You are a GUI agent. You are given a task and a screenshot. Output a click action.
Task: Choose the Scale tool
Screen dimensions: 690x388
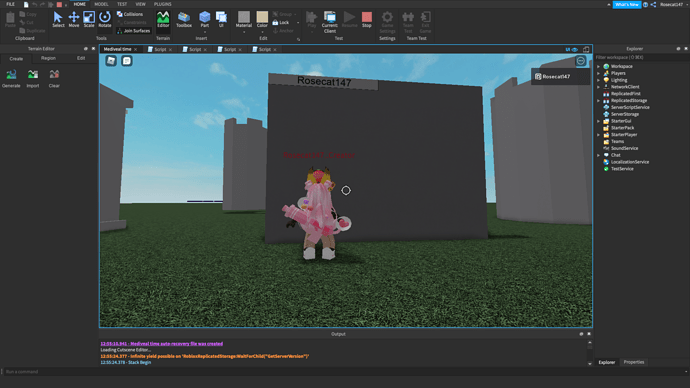click(x=89, y=19)
